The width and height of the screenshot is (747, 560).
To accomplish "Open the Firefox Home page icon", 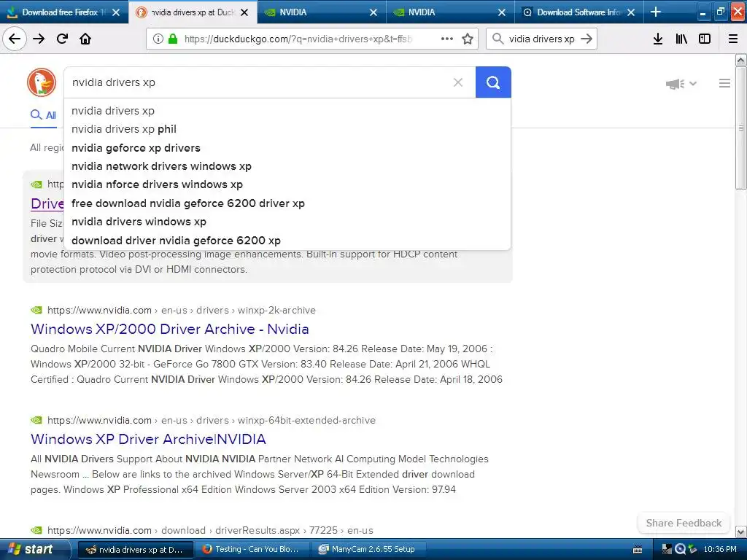I will (x=85, y=39).
